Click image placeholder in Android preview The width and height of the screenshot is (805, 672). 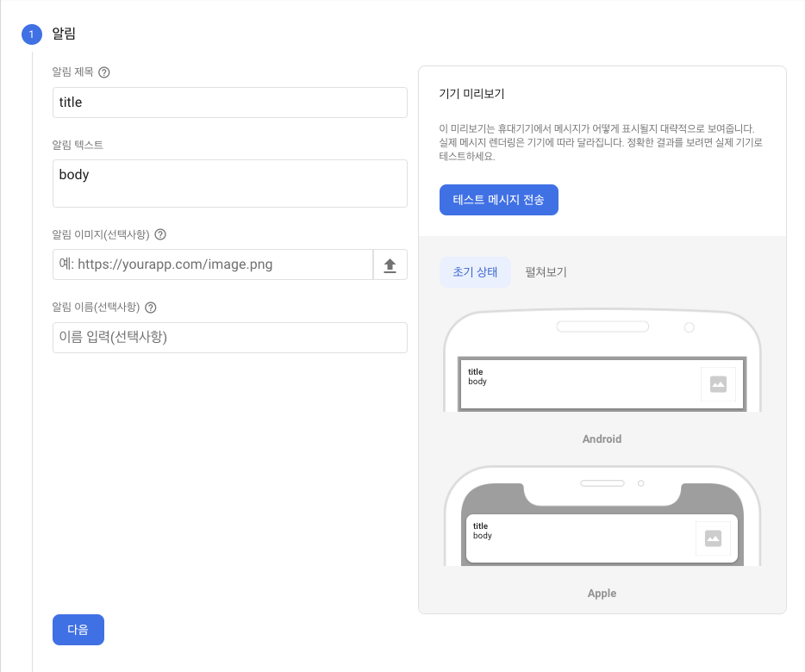[718, 384]
